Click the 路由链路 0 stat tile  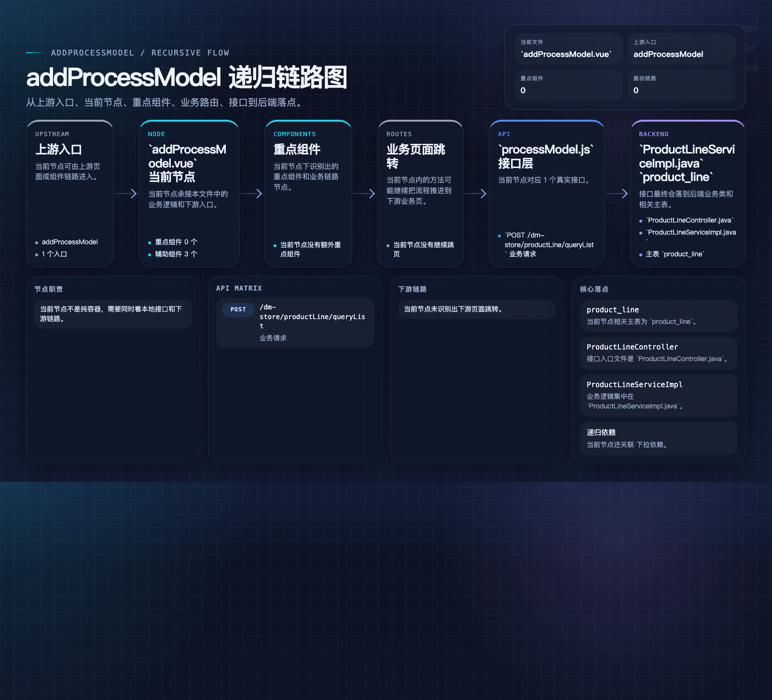pyautogui.click(x=682, y=85)
